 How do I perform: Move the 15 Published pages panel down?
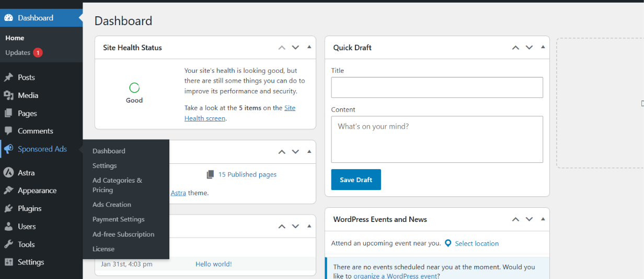point(295,152)
